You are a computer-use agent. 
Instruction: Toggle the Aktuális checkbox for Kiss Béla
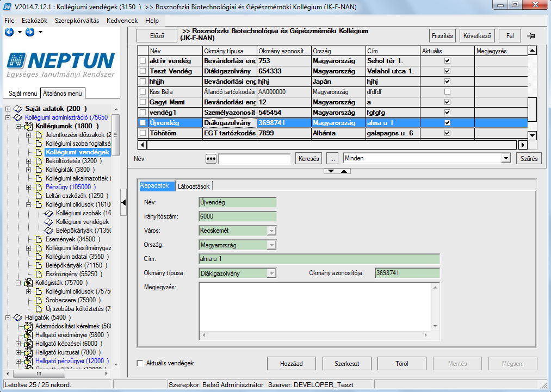click(x=447, y=92)
